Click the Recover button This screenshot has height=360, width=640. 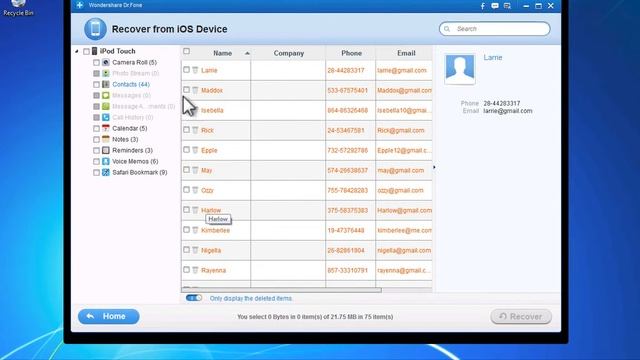click(521, 316)
